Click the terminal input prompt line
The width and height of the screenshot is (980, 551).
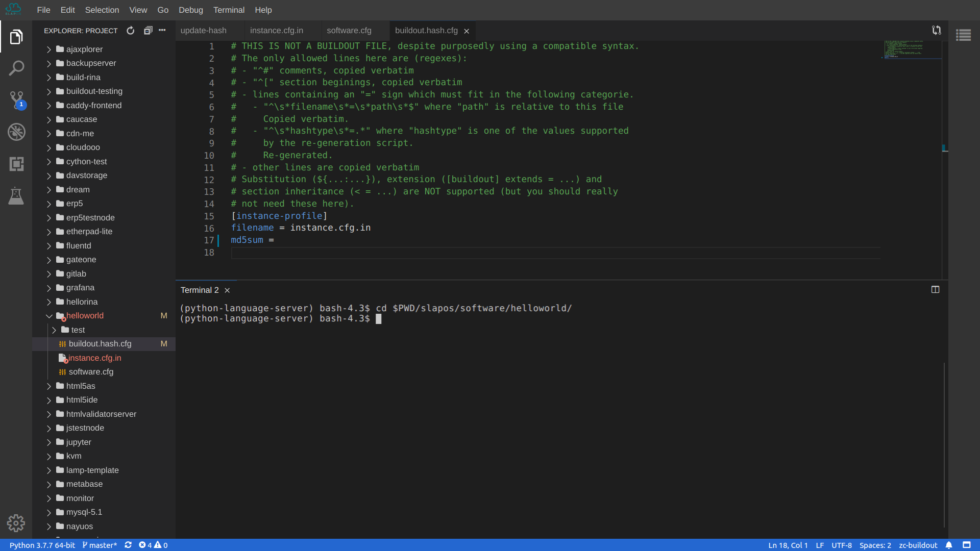[x=379, y=319]
